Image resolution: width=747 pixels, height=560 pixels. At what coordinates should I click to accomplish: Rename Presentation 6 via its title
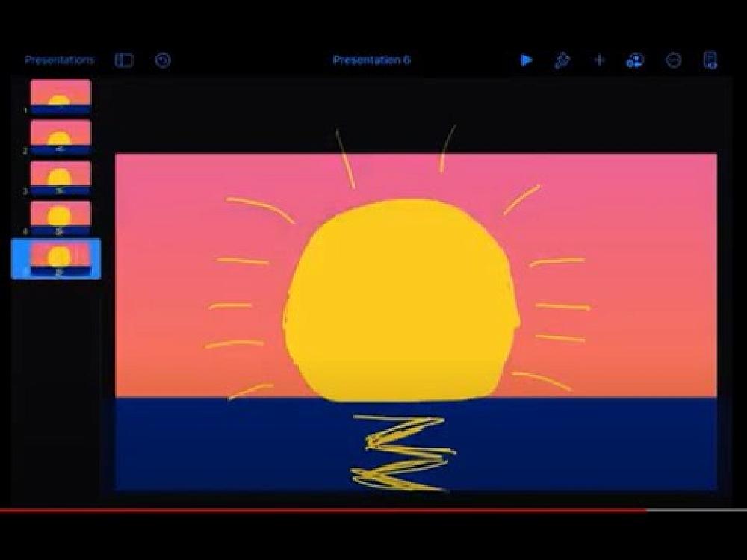coord(372,60)
